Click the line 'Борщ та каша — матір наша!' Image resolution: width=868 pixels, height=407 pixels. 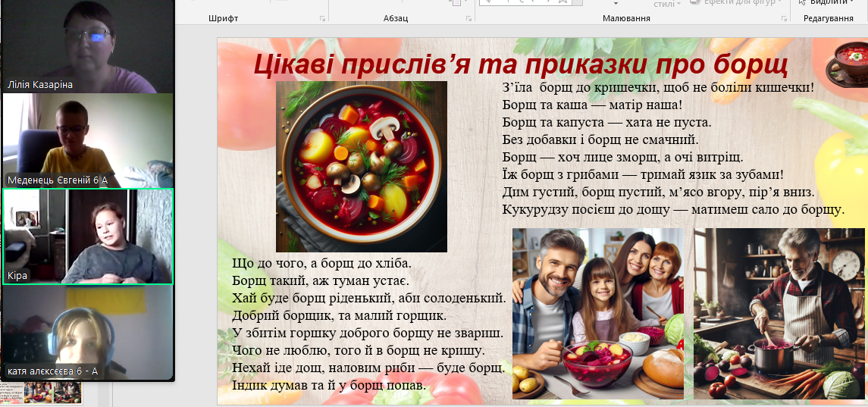592,105
